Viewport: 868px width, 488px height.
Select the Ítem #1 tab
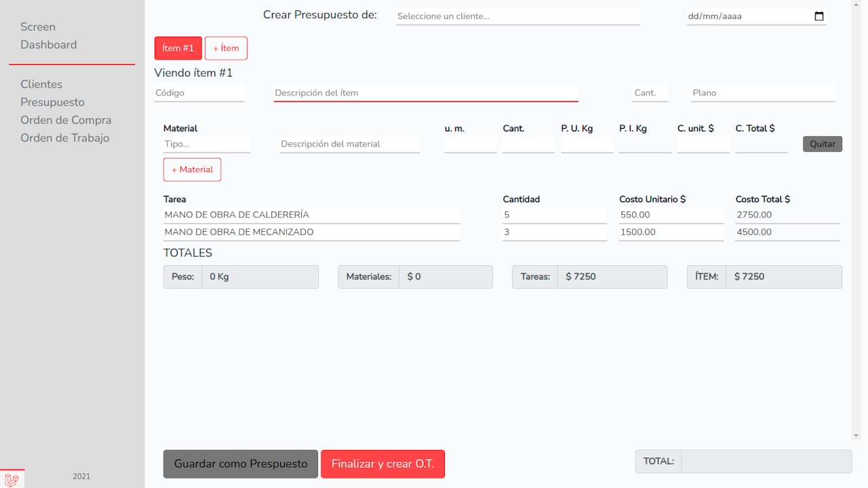coord(178,48)
